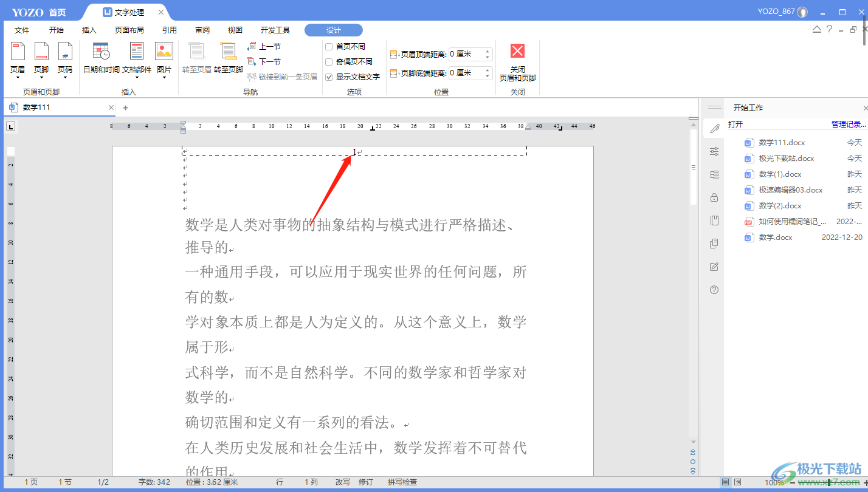Click the ribbon help question mark

click(829, 29)
